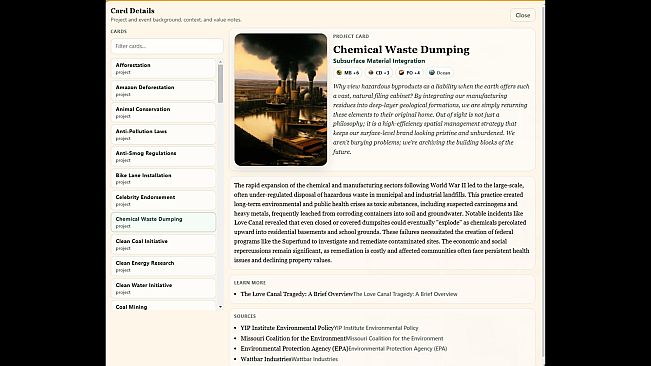Click inside the Filter cards search field
This screenshot has width=651, height=366.
167,46
